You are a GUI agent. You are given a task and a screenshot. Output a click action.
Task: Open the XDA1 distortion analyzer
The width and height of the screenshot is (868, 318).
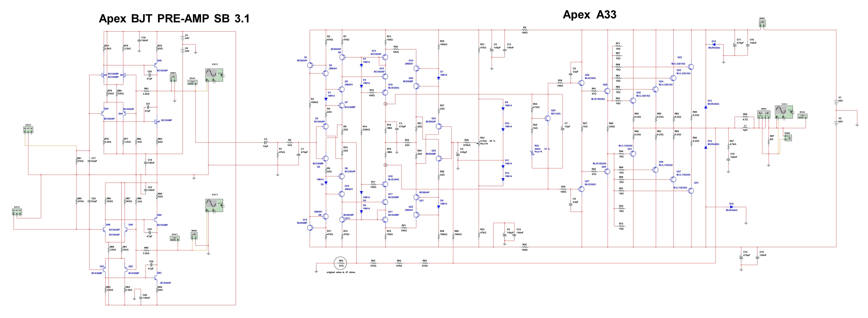pos(802,116)
